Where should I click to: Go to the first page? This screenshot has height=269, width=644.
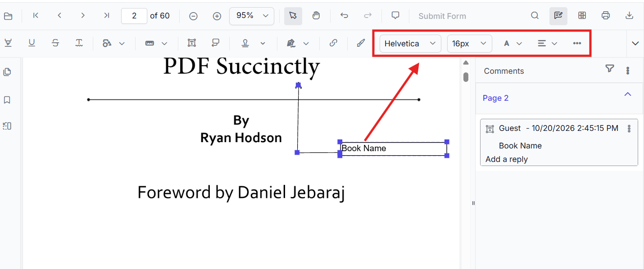(36, 16)
